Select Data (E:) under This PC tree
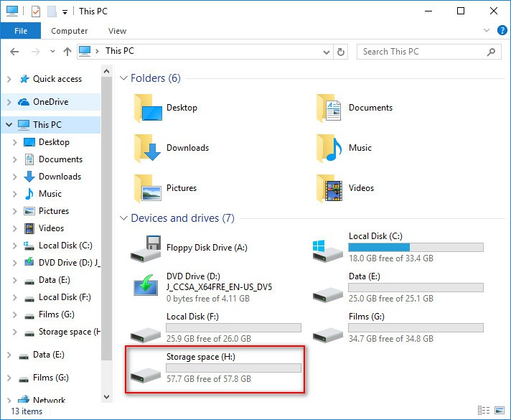This screenshot has height=420, width=511. tap(54, 280)
